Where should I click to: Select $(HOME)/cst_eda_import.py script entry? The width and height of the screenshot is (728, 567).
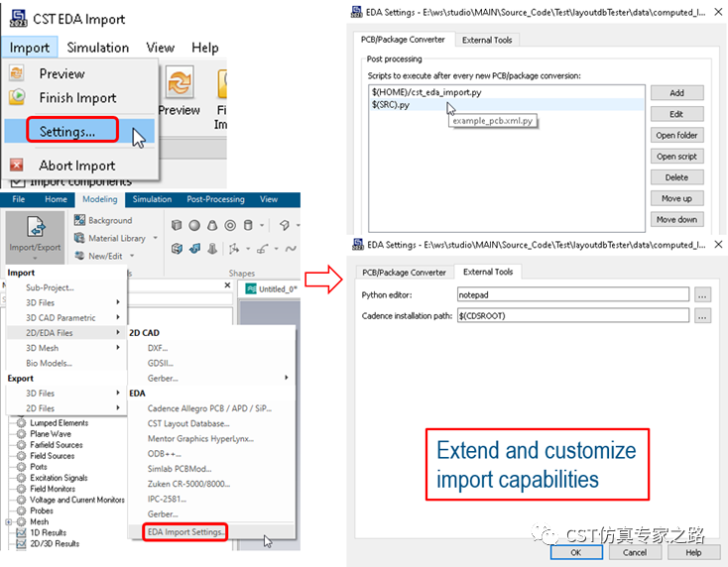[507, 92]
